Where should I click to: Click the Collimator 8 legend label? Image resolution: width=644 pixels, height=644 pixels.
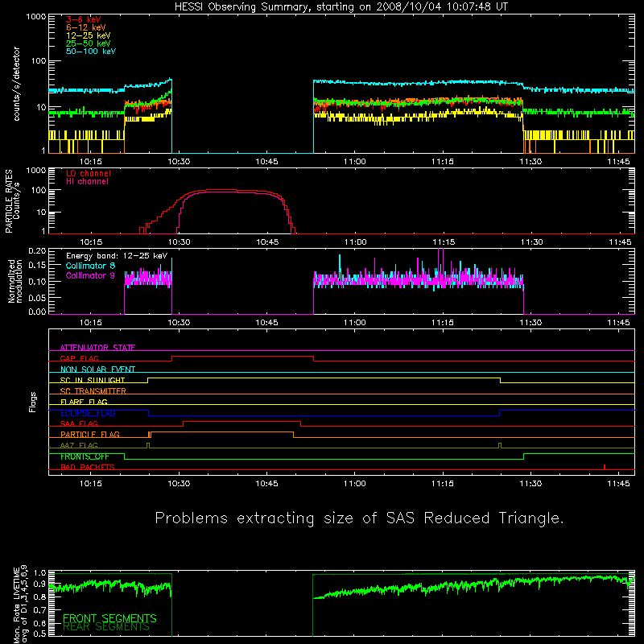90,266
